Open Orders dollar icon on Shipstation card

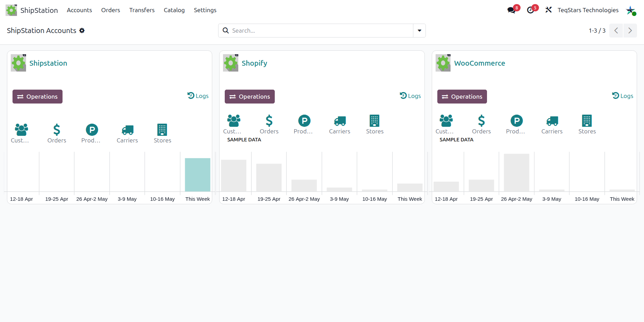point(57,130)
